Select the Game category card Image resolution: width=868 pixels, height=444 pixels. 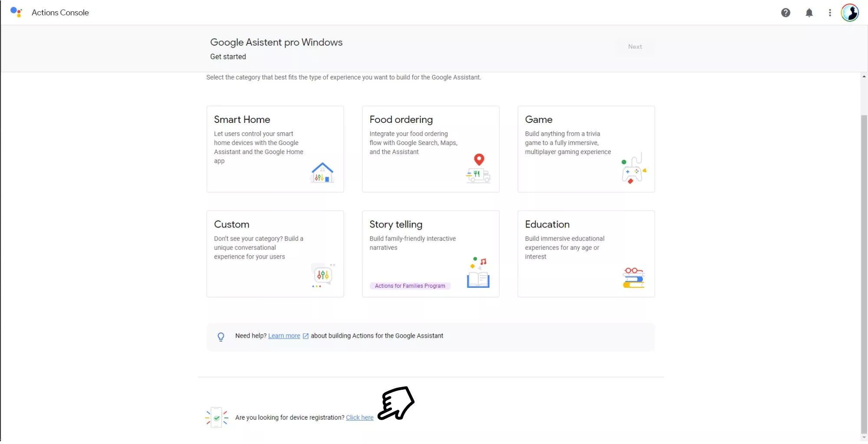pos(586,149)
